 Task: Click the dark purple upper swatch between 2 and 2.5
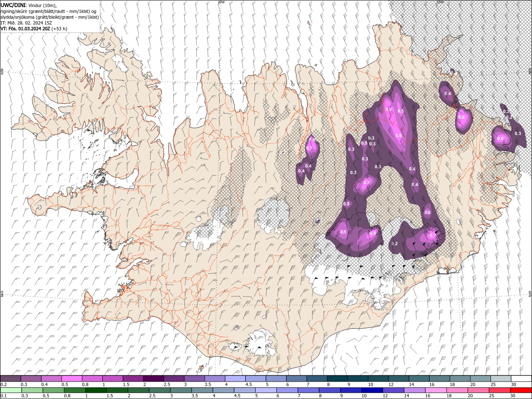[x=153, y=379]
